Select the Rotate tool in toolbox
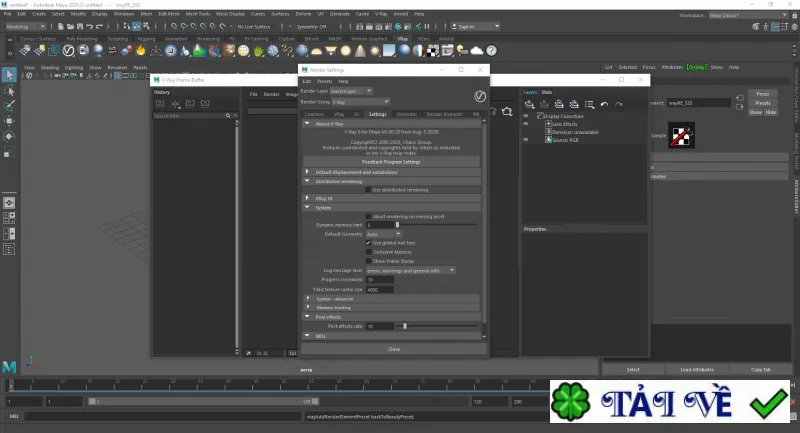Screen dimensions: 800x433 pos(9,136)
